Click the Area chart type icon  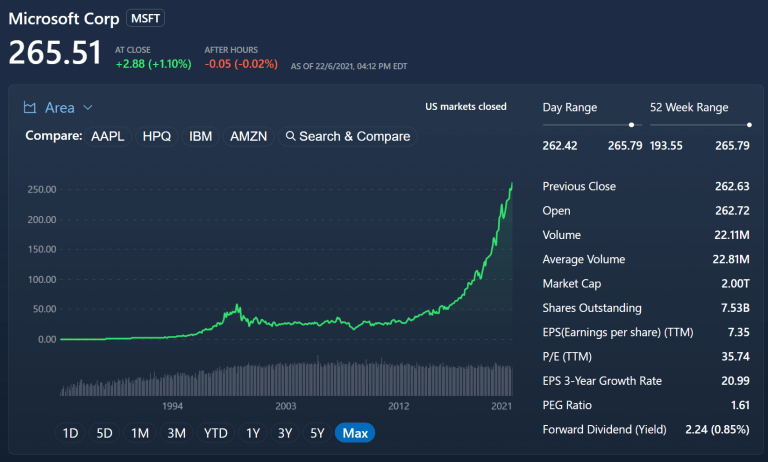coord(30,108)
